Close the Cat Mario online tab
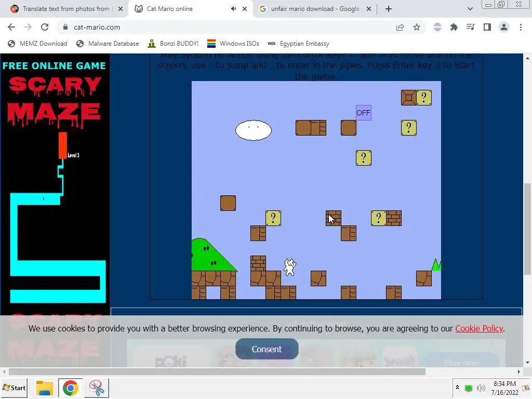 click(x=245, y=9)
